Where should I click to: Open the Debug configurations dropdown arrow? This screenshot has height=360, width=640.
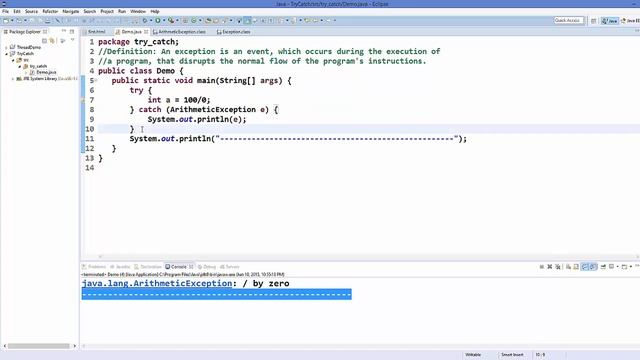(x=151, y=20)
